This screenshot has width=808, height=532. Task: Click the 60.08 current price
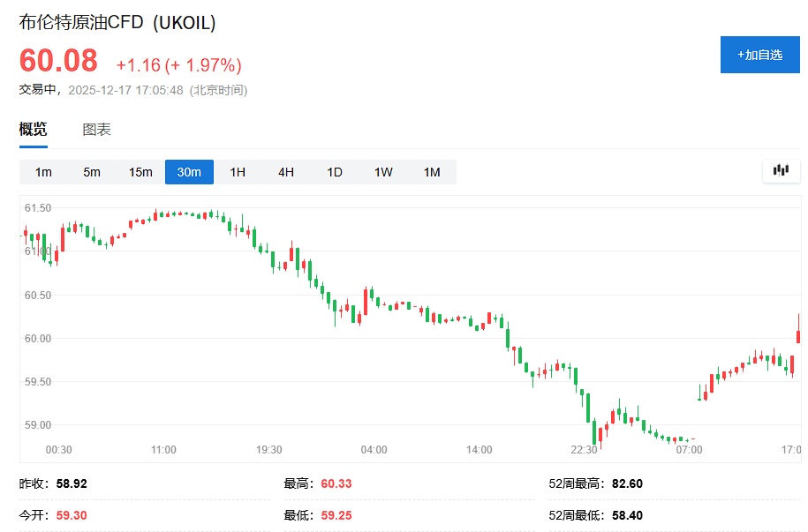pyautogui.click(x=58, y=61)
